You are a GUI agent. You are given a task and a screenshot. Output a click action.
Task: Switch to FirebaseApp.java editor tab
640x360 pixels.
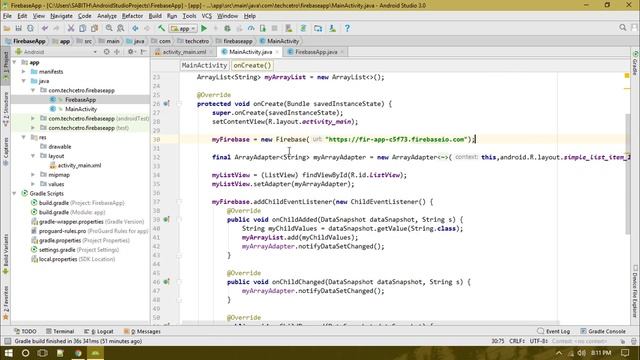tap(316, 52)
